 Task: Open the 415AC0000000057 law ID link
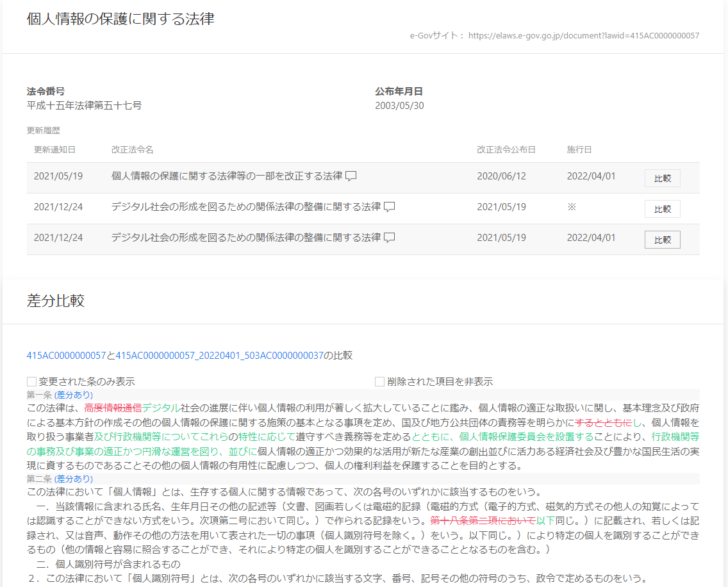tap(66, 356)
